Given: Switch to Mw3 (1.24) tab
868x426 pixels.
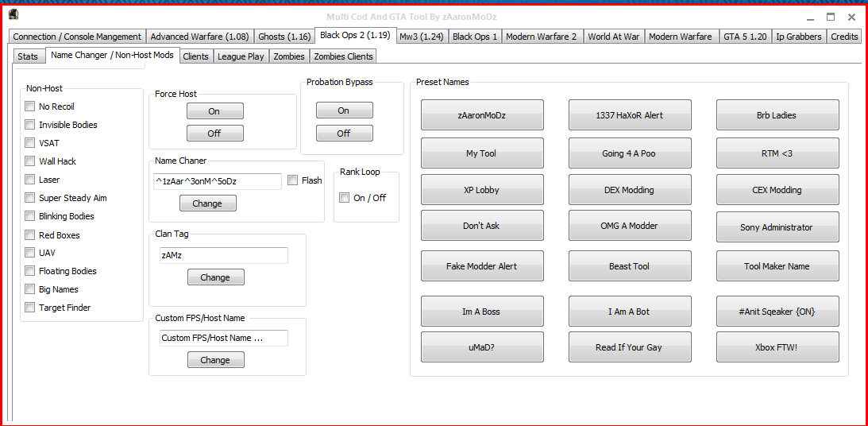Looking at the screenshot, I should point(422,37).
